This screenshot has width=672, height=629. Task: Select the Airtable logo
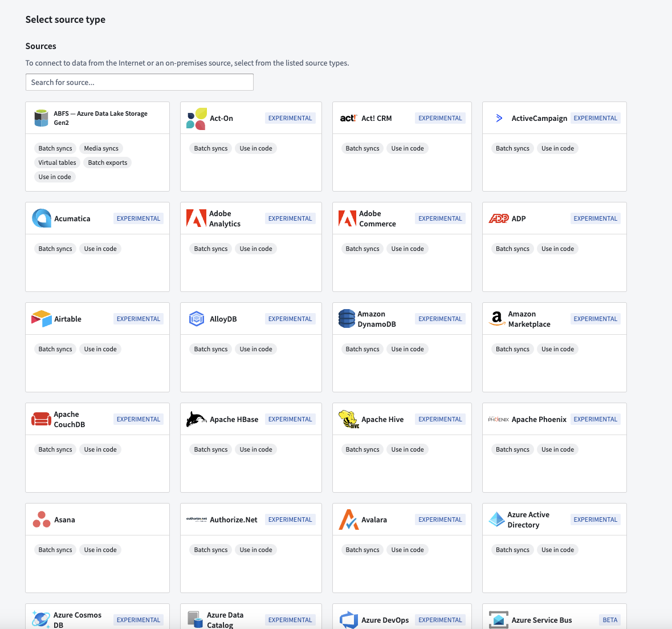[x=42, y=319]
